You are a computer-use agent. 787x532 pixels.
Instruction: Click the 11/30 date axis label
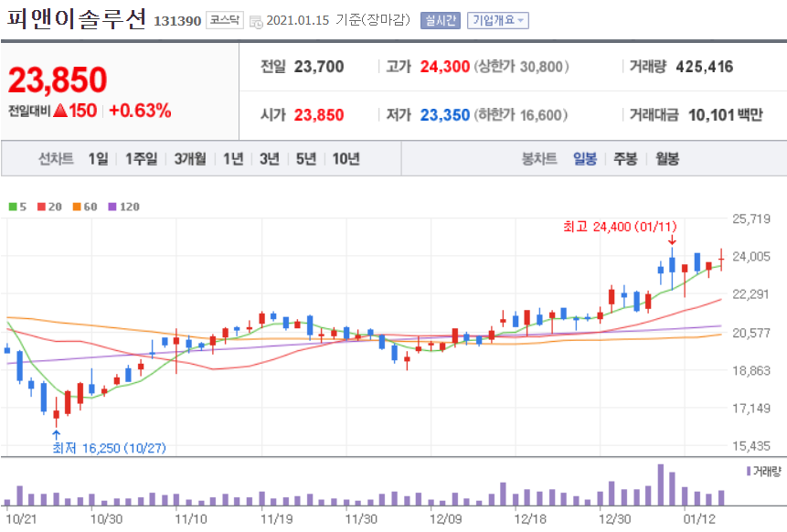click(361, 519)
